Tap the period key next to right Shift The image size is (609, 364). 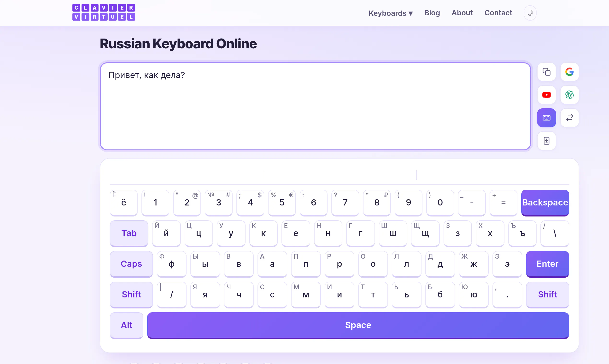507,295
